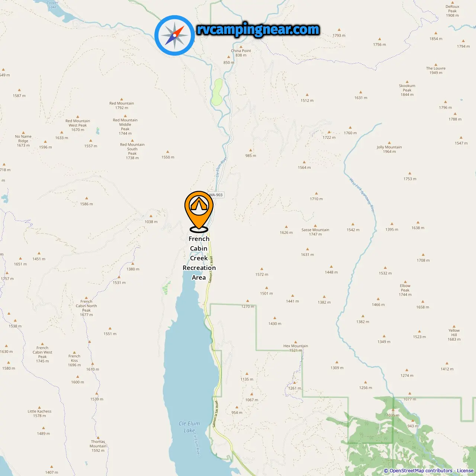Click the Yellow Hill summit marker
476x476 pixels.
coord(454,326)
